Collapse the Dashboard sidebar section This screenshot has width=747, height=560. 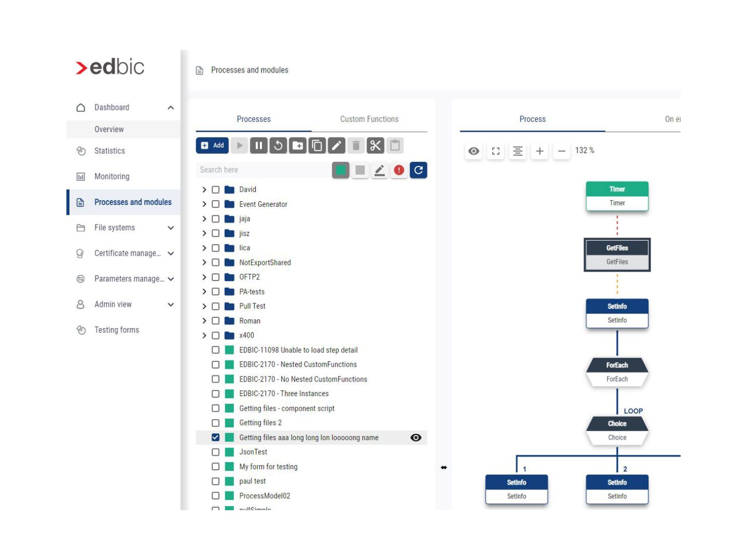171,107
